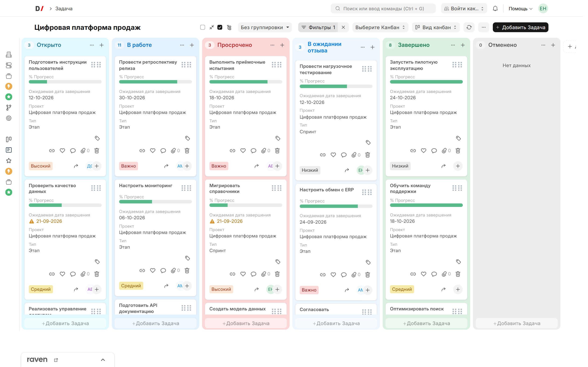588x367 pixels.
Task: Toggle the empty select-all checkbox in toolbar
Action: (x=203, y=27)
